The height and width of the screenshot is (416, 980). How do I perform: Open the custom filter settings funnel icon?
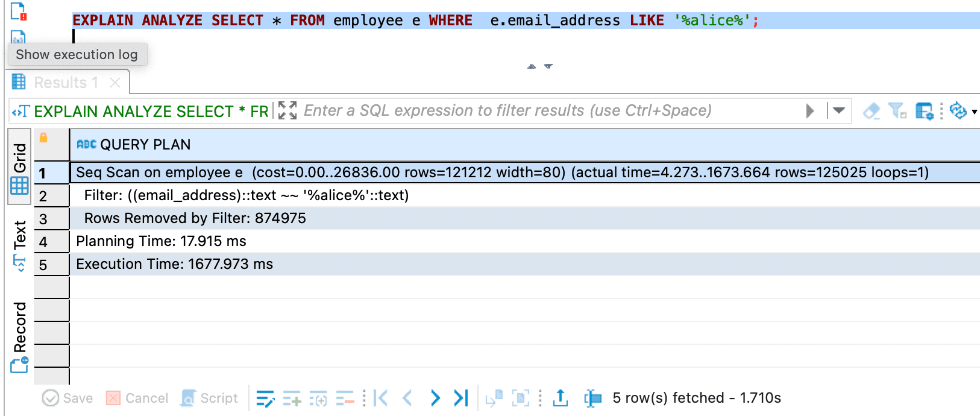897,111
